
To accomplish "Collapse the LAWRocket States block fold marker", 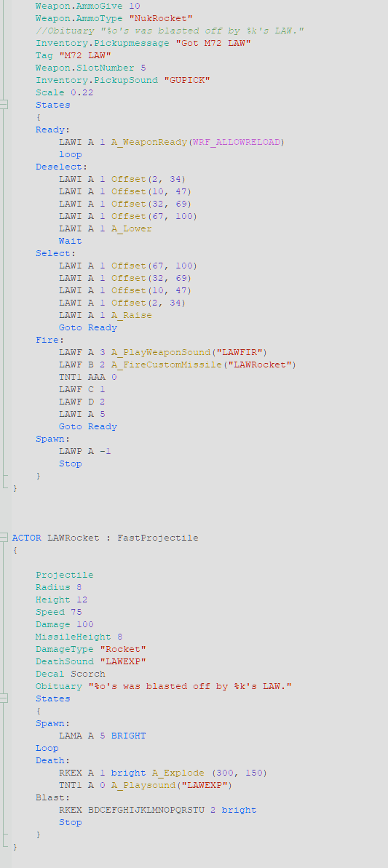I will 4,698.
